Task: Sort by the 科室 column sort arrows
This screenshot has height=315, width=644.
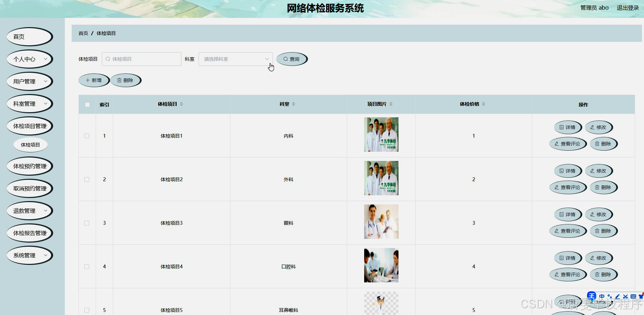Action: pyautogui.click(x=294, y=104)
